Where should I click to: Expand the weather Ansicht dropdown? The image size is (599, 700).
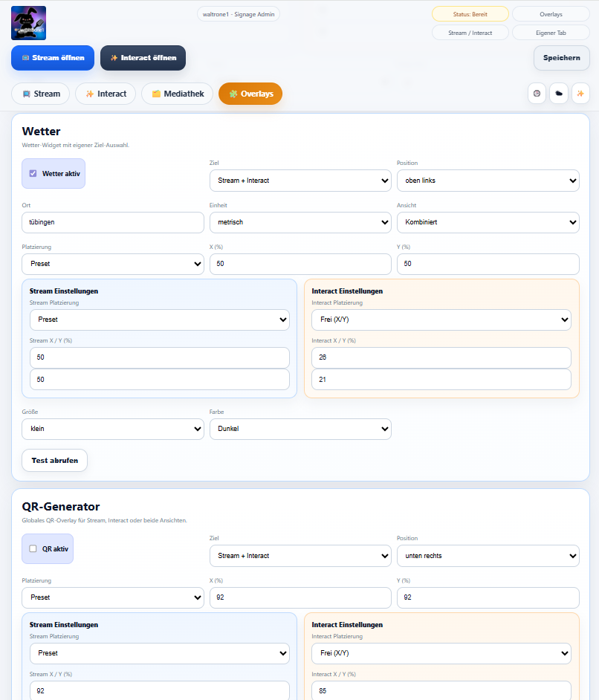pyautogui.click(x=488, y=222)
